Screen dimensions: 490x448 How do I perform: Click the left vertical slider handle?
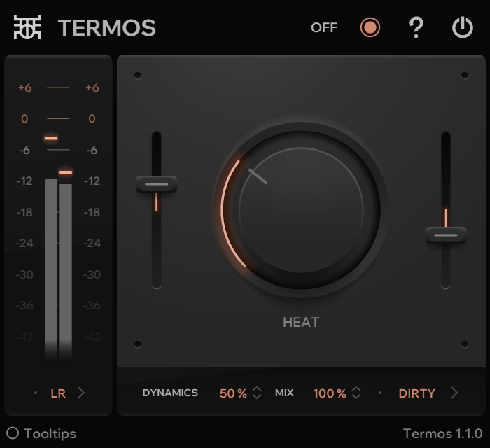pos(157,185)
